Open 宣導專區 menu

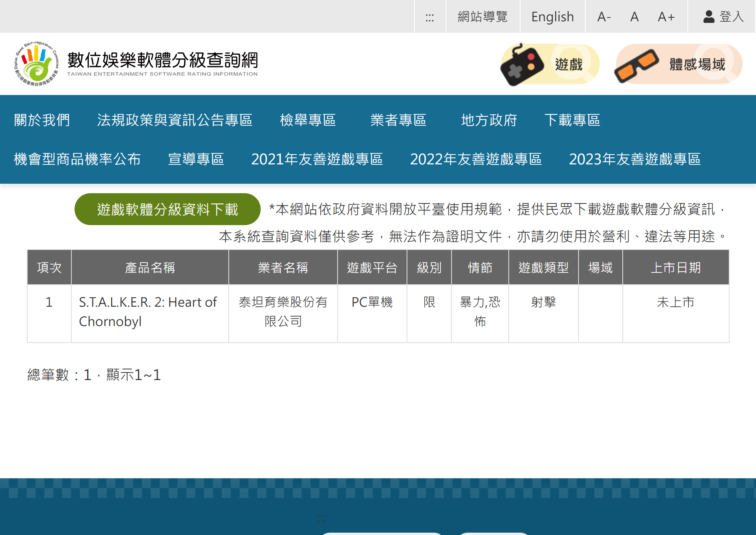tap(196, 159)
